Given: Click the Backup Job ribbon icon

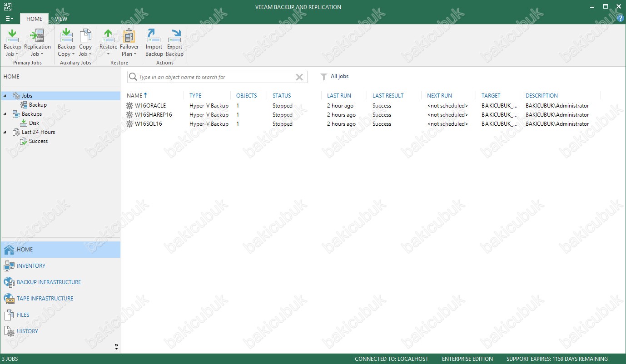Looking at the screenshot, I should point(12,43).
